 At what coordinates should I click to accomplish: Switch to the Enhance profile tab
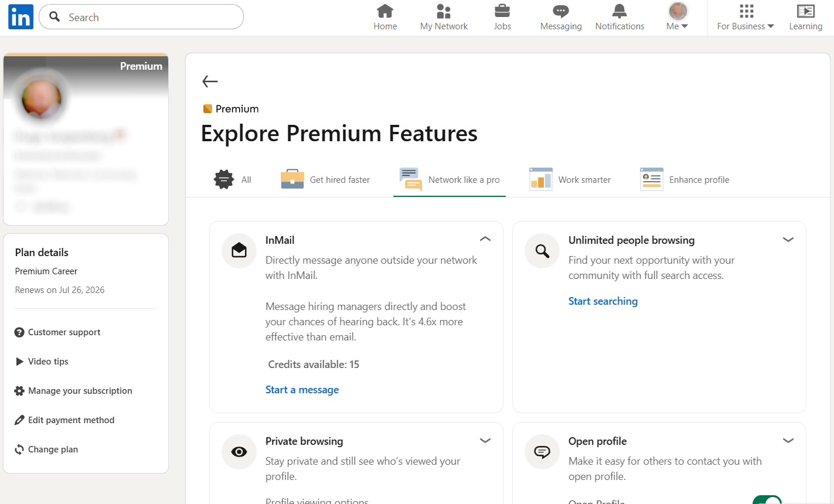[x=685, y=180]
